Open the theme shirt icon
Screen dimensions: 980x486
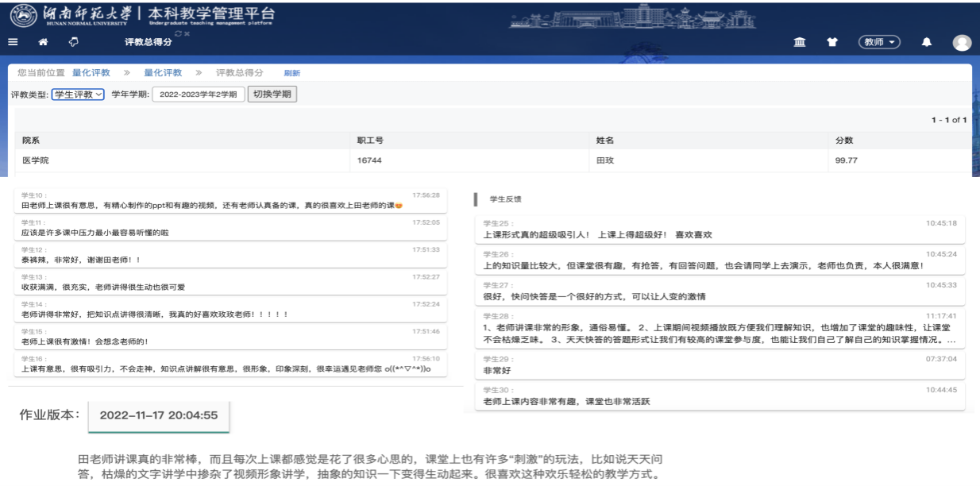point(834,42)
